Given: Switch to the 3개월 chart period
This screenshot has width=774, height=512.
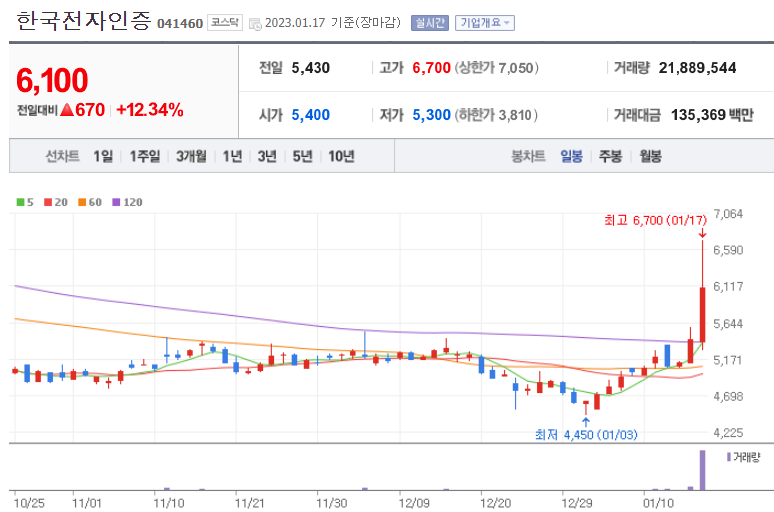Looking at the screenshot, I should tap(191, 157).
